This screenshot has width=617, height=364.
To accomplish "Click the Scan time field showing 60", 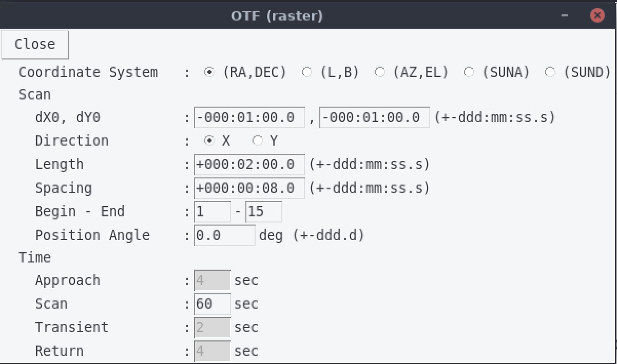I will point(213,304).
